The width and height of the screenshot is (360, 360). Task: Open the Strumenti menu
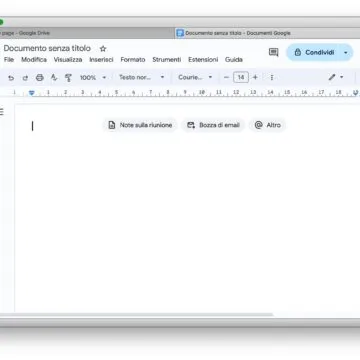point(167,60)
